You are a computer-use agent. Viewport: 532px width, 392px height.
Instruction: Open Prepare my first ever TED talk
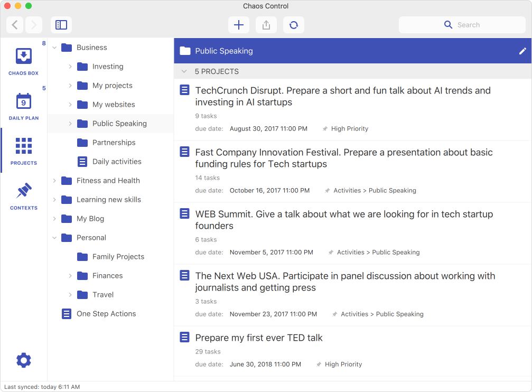(x=258, y=338)
